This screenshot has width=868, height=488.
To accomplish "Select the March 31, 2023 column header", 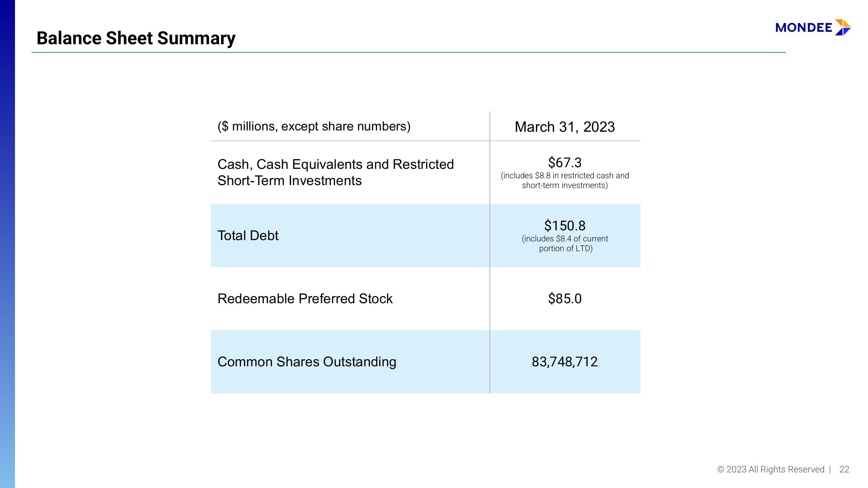I will point(565,127).
